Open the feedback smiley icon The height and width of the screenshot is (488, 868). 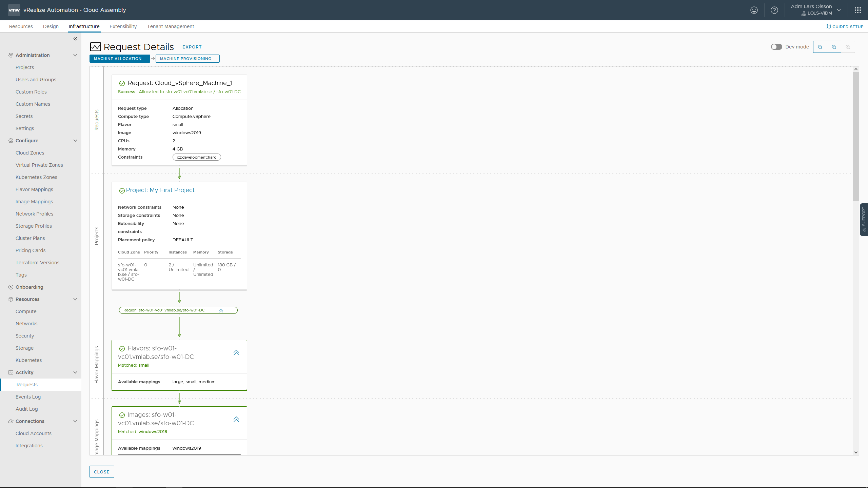[754, 10]
